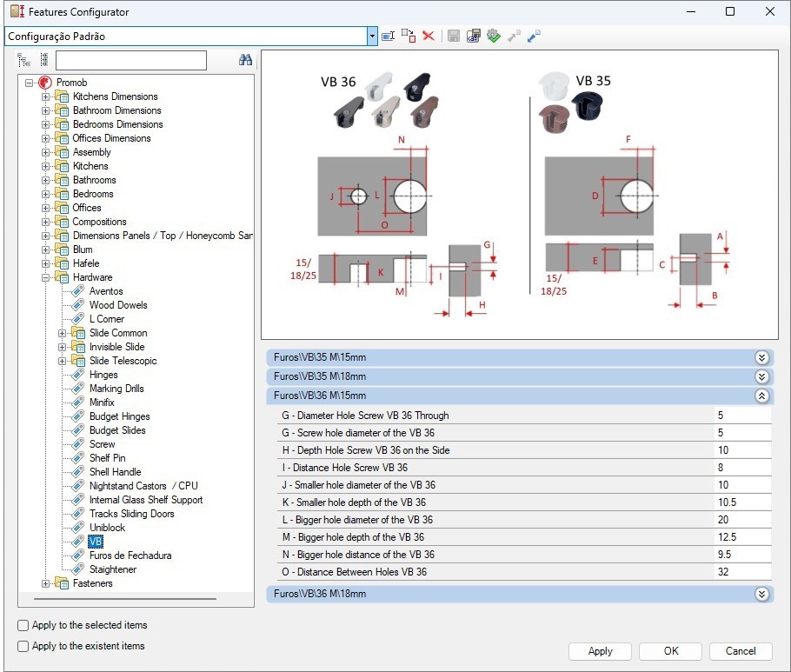Viewport: 791px width, 672px height.
Task: Expand the Furos\VB\35 M\18mm section
Action: click(761, 377)
